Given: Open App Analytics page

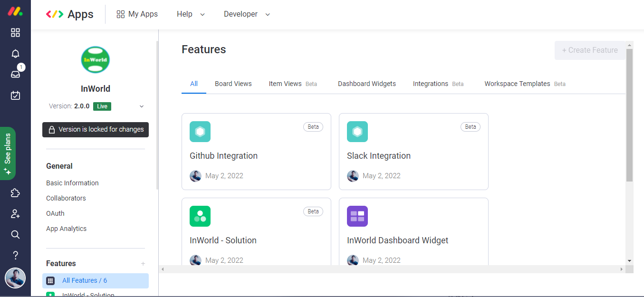Looking at the screenshot, I should click(67, 229).
